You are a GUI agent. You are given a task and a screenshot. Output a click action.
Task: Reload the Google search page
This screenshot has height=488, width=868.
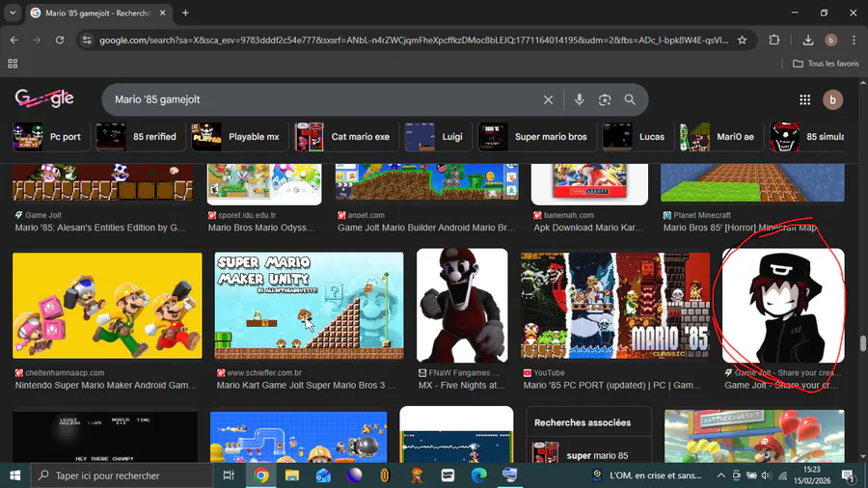click(x=60, y=40)
